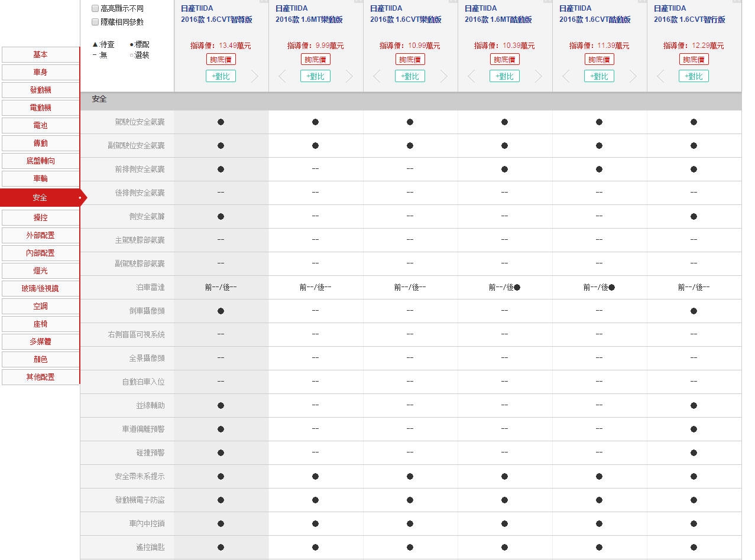Click +對比 for 1.6CVT酷動版

(599, 76)
